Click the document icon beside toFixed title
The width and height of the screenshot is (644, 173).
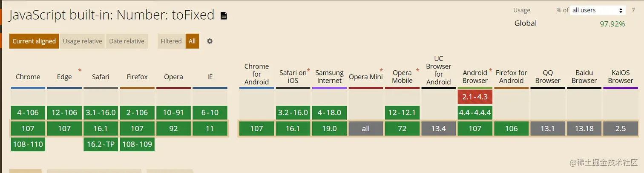[x=224, y=16]
